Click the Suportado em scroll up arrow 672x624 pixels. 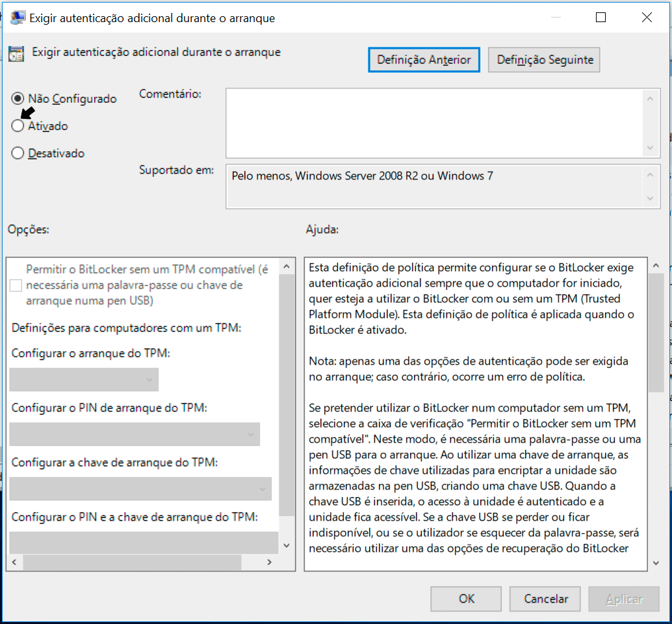click(650, 175)
